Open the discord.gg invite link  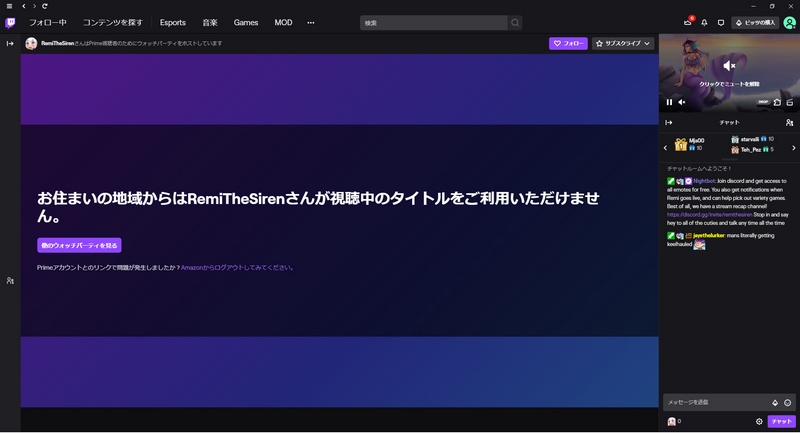click(x=709, y=215)
